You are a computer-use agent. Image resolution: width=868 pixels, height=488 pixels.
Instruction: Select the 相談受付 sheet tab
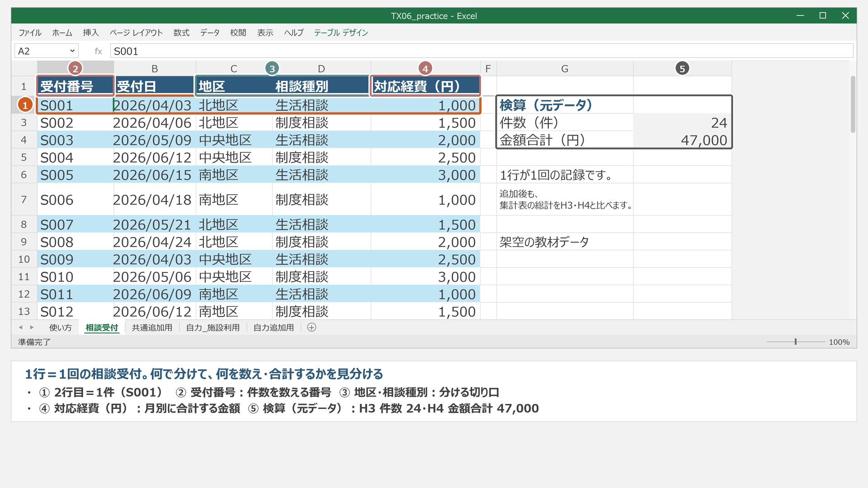(x=102, y=328)
